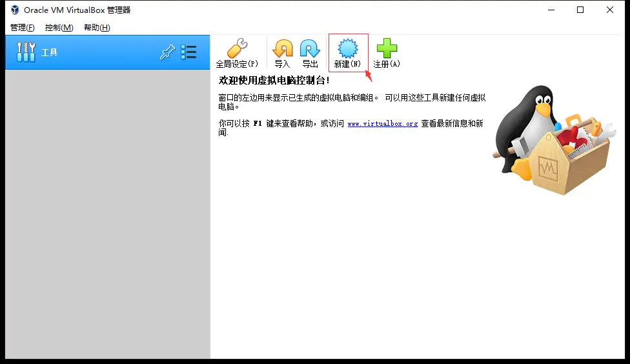
Task: Open Global Settings (全局设定) in the toolbar
Action: (x=237, y=53)
